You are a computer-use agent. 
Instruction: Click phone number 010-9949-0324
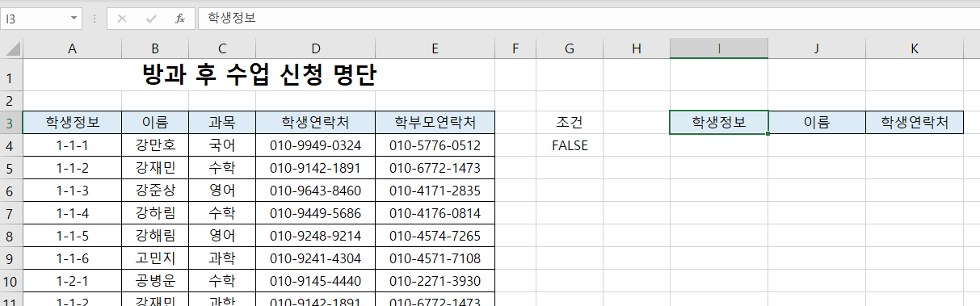[x=315, y=145]
